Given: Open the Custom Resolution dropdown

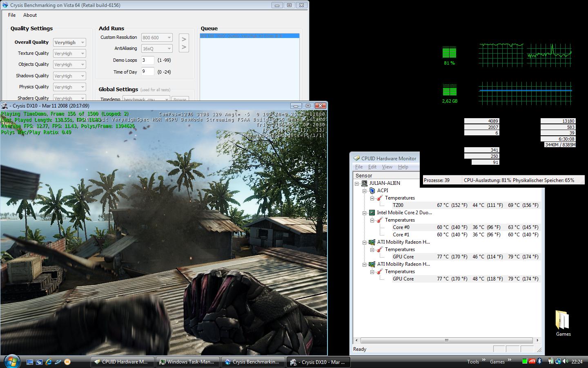Looking at the screenshot, I should (157, 38).
